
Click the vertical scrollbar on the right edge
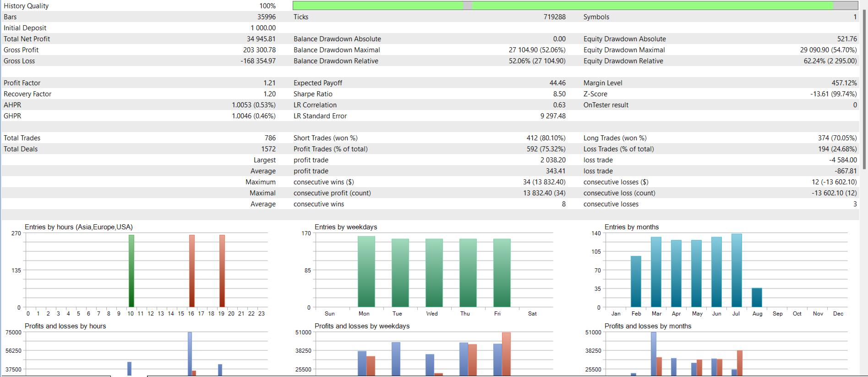[864, 89]
